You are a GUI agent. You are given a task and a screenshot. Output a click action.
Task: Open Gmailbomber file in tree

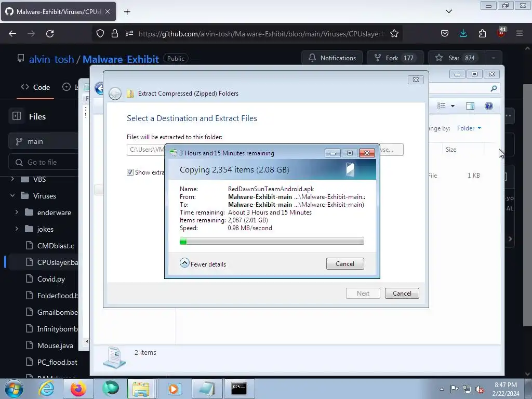point(57,312)
